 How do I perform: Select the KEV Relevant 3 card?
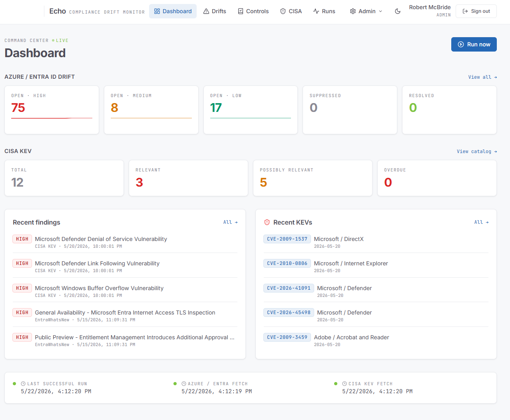188,178
